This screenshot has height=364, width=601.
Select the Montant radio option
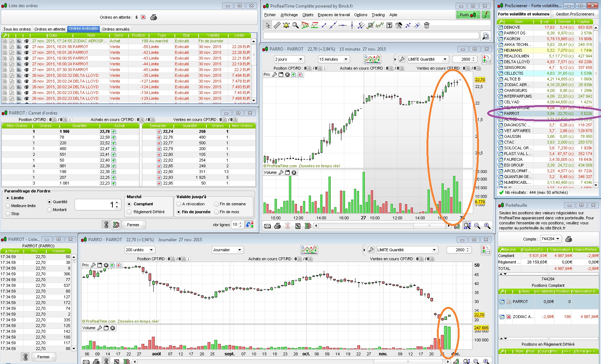point(50,210)
